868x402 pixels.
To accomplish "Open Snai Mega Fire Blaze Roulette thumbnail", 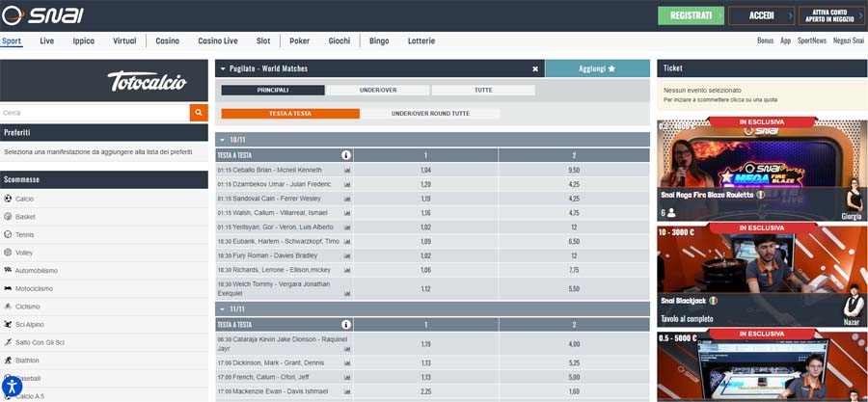I will pos(762,171).
